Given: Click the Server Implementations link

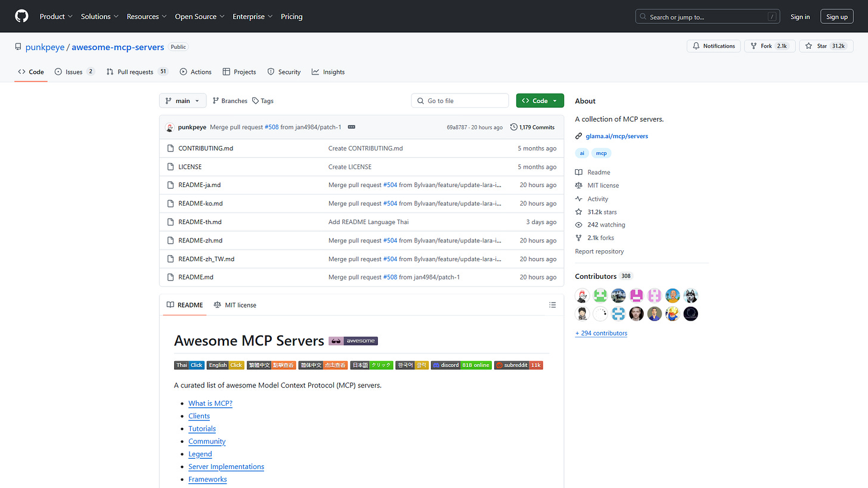Looking at the screenshot, I should [226, 467].
